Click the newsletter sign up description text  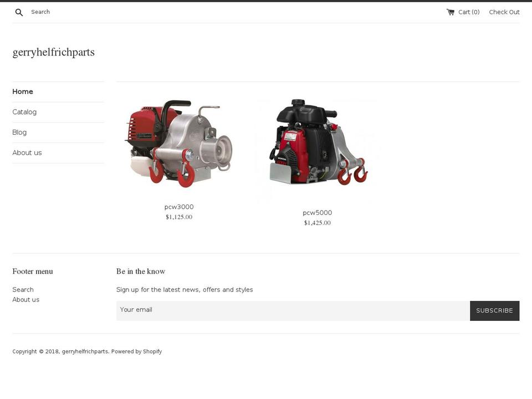[x=185, y=290]
